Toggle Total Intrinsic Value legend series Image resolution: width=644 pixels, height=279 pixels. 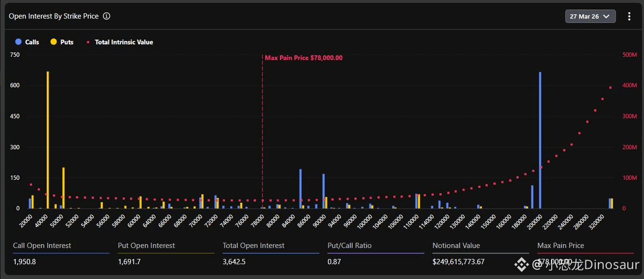pos(120,42)
